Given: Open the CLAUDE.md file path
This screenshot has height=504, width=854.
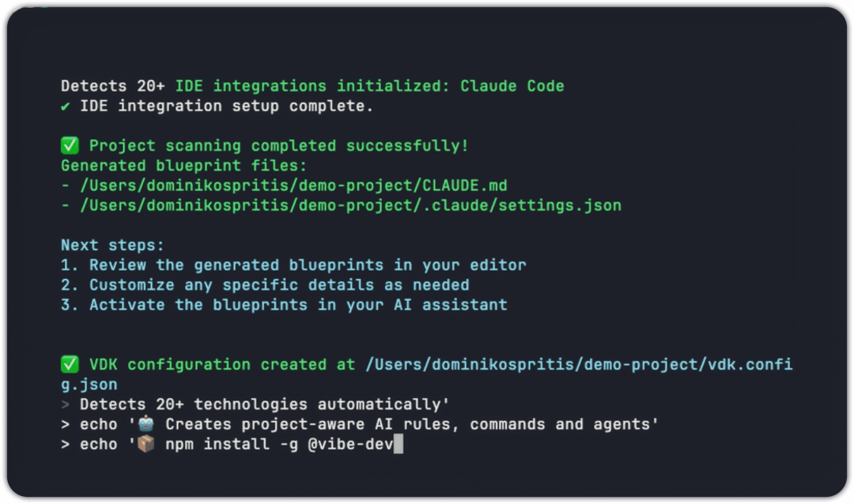Looking at the screenshot, I should click(x=293, y=185).
